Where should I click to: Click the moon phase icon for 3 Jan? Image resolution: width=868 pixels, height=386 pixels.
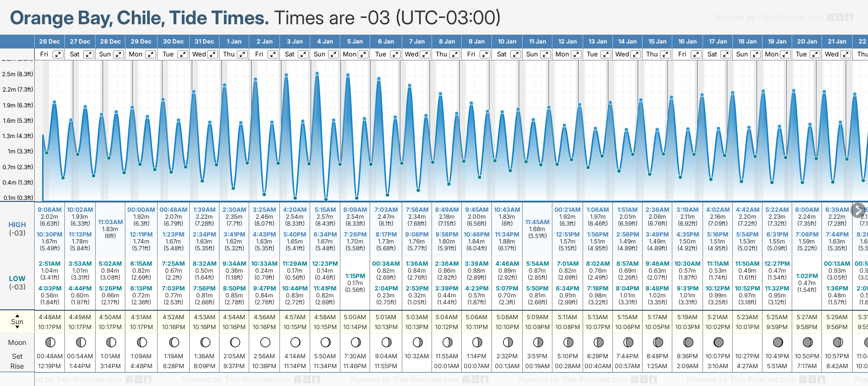point(295,342)
